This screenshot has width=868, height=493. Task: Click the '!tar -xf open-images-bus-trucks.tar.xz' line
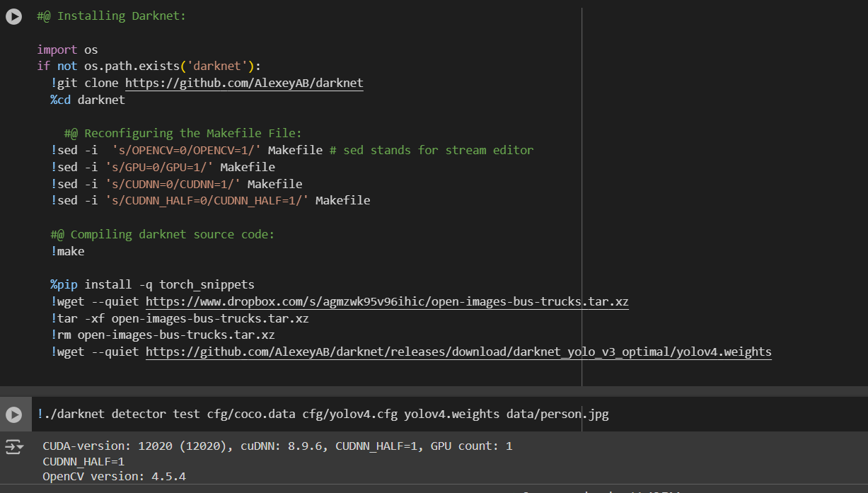[180, 318]
